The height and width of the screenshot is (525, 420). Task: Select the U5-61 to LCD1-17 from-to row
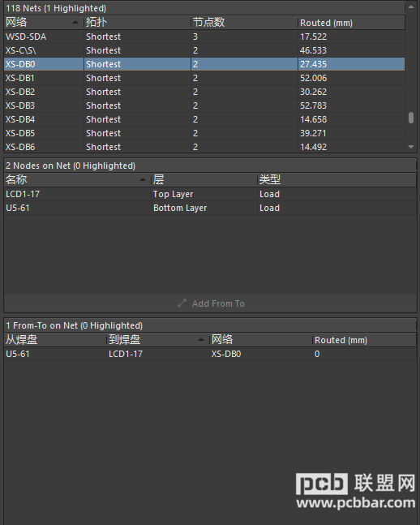click(x=210, y=354)
